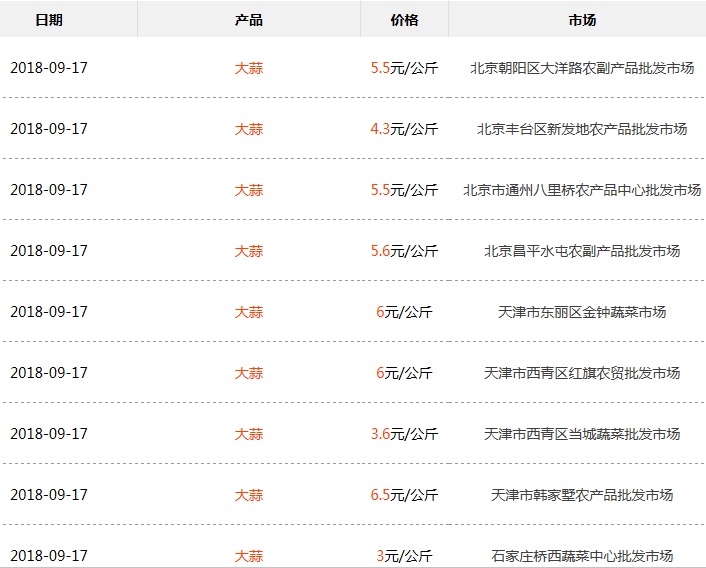The image size is (706, 568).
Task: Select the 价格 column header
Action: click(404, 20)
